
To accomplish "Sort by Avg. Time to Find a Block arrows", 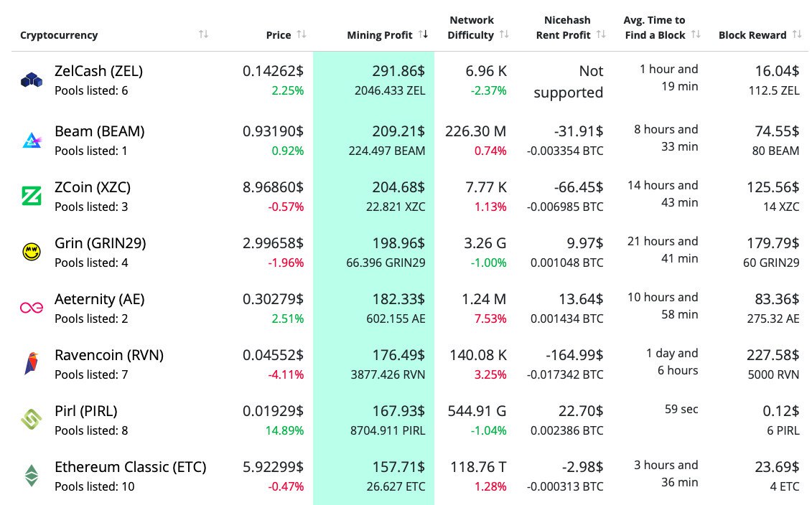I will [696, 34].
